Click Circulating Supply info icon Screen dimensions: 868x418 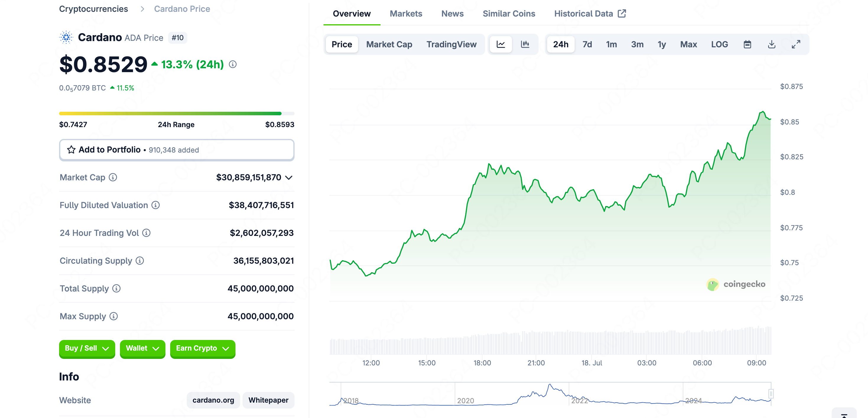[x=140, y=260]
